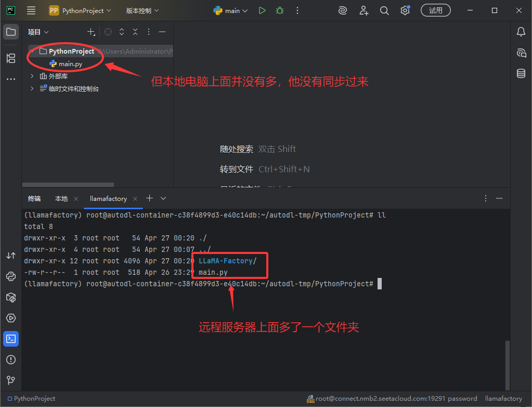
Task: Click 转到文件 hint text
Action: 237,169
